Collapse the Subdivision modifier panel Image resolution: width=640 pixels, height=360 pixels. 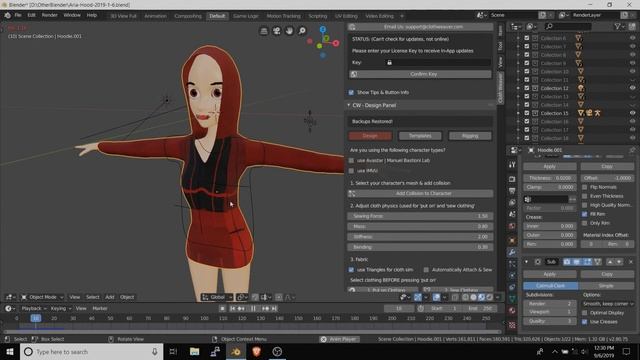coord(526,262)
